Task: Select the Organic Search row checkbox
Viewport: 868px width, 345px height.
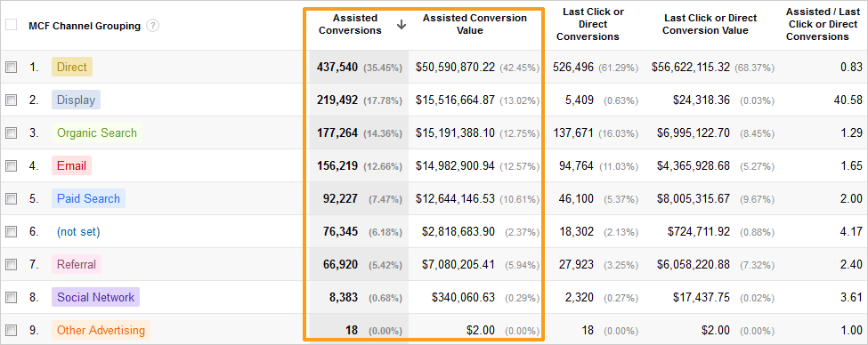Action: (11, 132)
